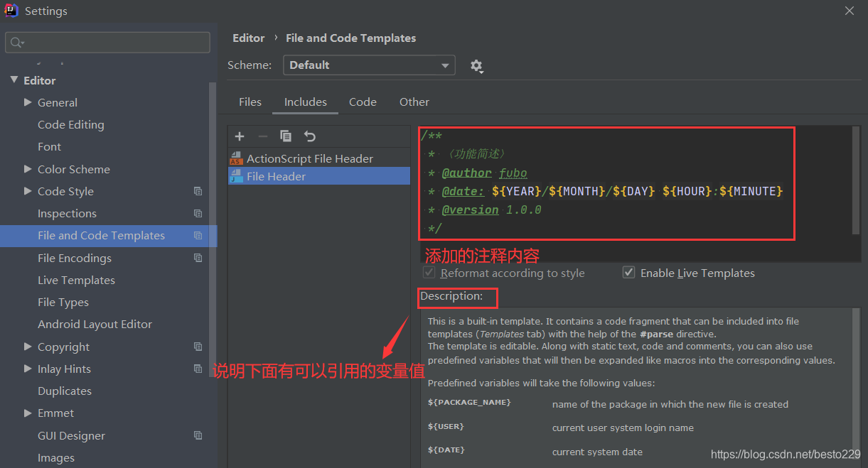Click the IntelliJ logo in title bar
This screenshot has height=468, width=868.
tap(11, 11)
